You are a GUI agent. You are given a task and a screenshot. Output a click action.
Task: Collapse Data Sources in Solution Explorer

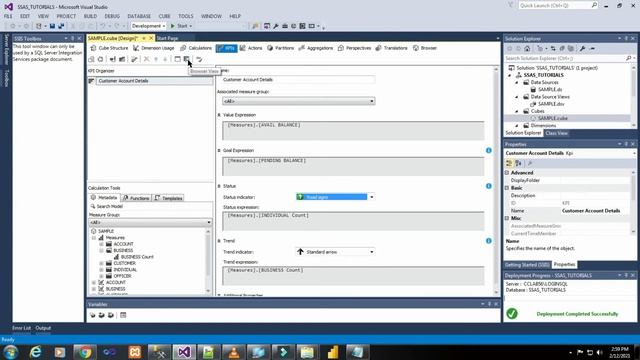517,82
